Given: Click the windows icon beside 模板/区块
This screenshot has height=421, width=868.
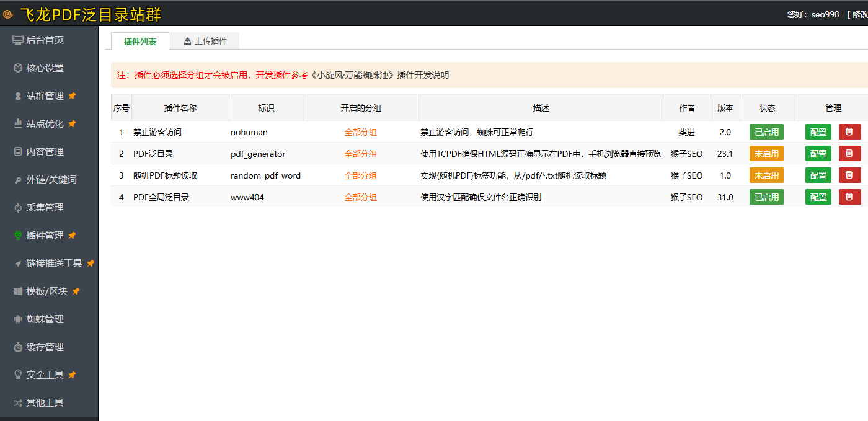Looking at the screenshot, I should point(18,291).
